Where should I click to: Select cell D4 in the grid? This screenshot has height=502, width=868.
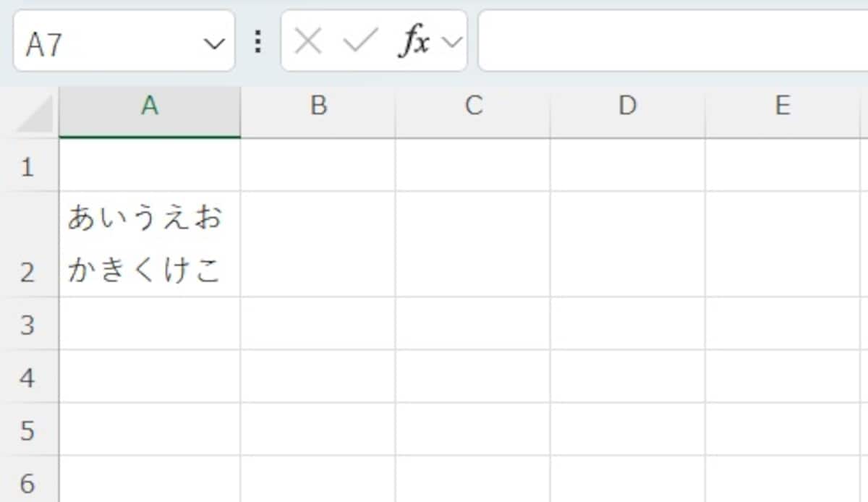627,377
